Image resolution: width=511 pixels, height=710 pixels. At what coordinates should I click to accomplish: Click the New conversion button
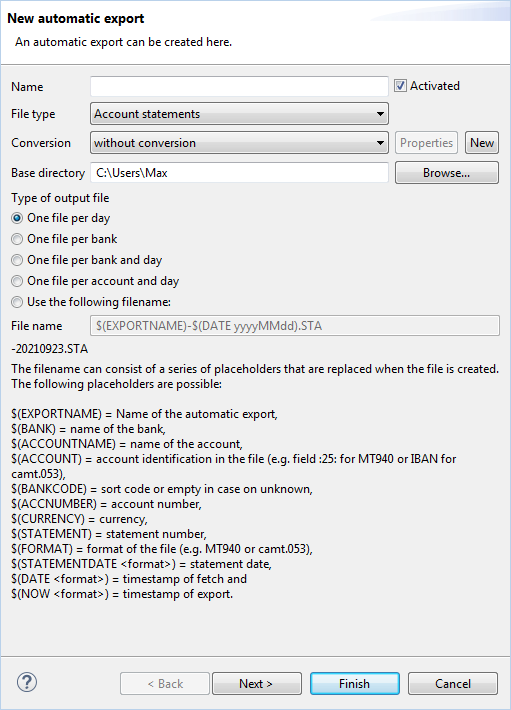[482, 143]
